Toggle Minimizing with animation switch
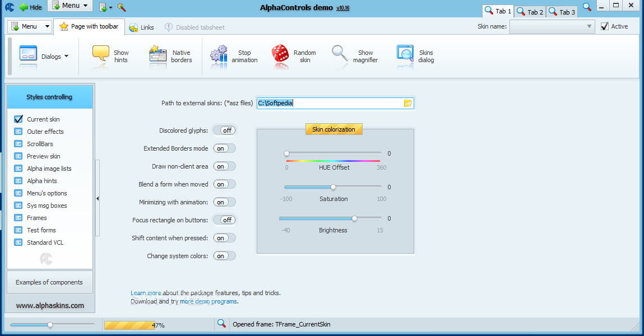The height and width of the screenshot is (336, 644). click(224, 202)
